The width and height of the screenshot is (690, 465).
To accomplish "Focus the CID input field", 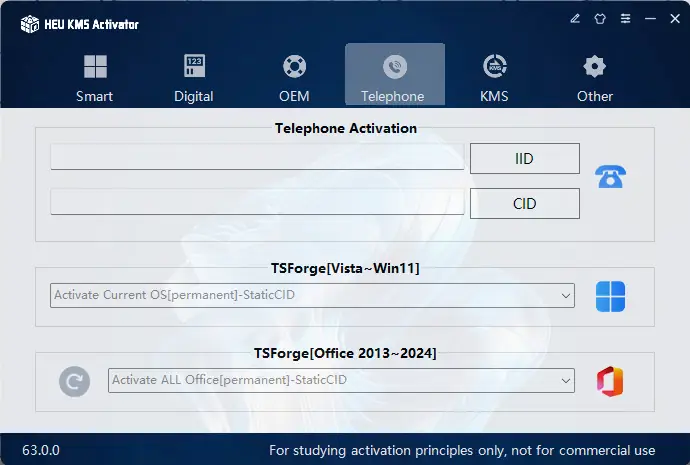I will pyautogui.click(x=257, y=202).
